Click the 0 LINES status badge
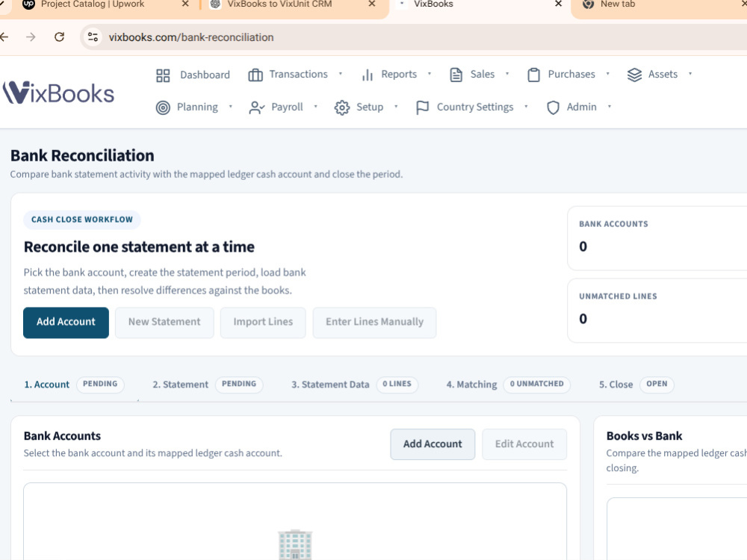The width and height of the screenshot is (747, 560). click(397, 384)
